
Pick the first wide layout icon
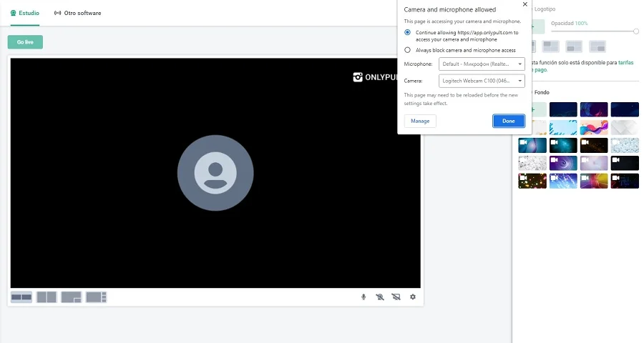[21, 297]
